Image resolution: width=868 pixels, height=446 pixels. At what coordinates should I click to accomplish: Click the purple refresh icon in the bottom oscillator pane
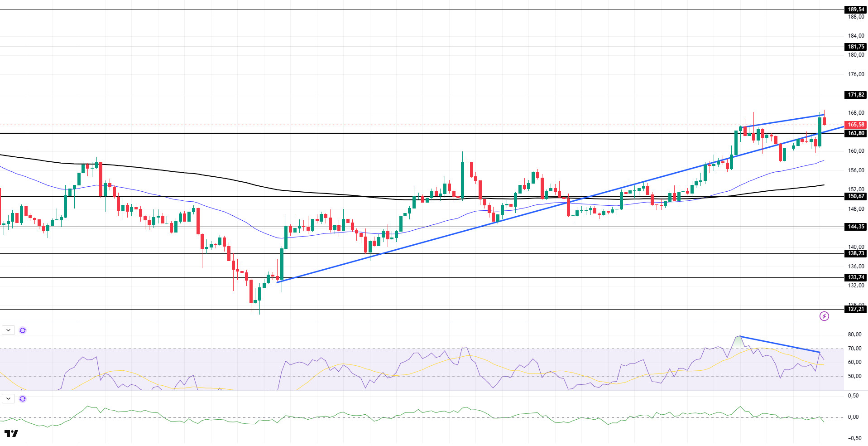pos(23,399)
